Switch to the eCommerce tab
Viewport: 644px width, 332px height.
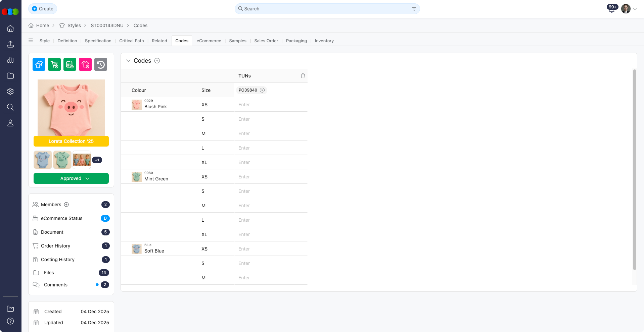tap(209, 41)
